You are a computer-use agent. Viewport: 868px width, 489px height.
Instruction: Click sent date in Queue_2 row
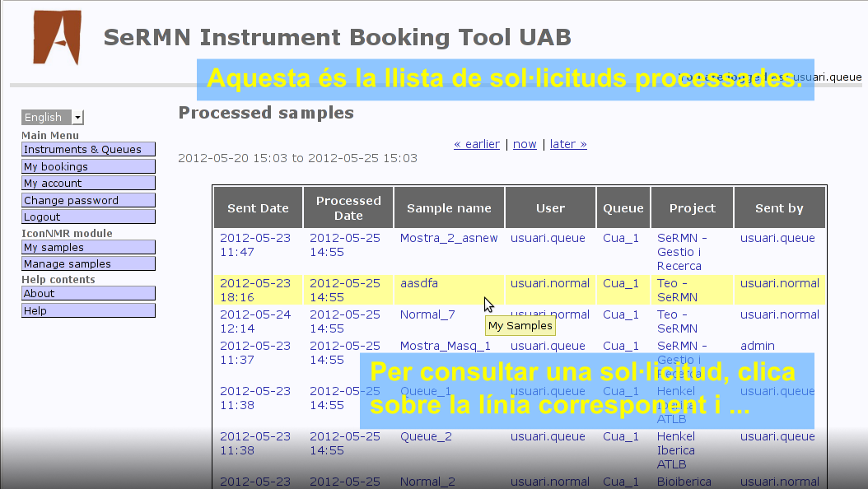point(255,444)
